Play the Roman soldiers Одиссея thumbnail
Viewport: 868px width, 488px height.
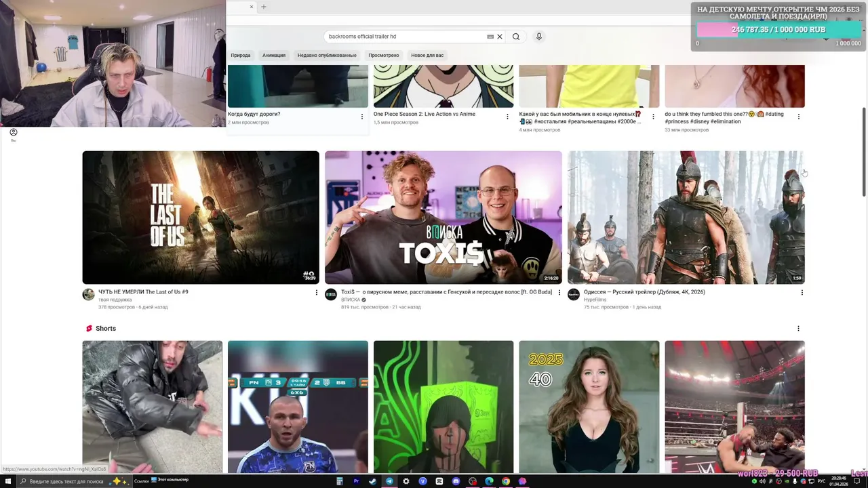pos(686,218)
